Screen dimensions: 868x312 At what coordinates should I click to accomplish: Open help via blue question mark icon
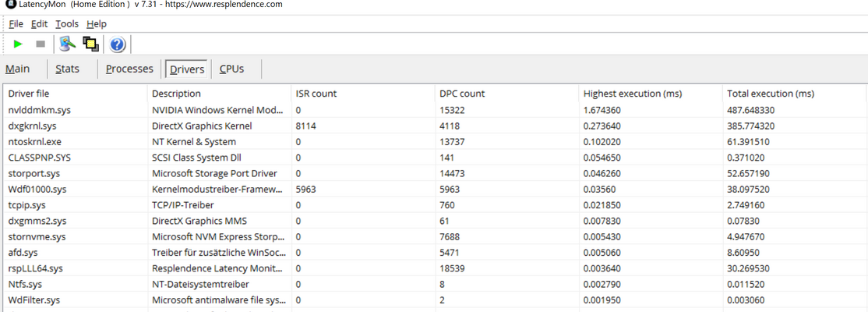118,44
